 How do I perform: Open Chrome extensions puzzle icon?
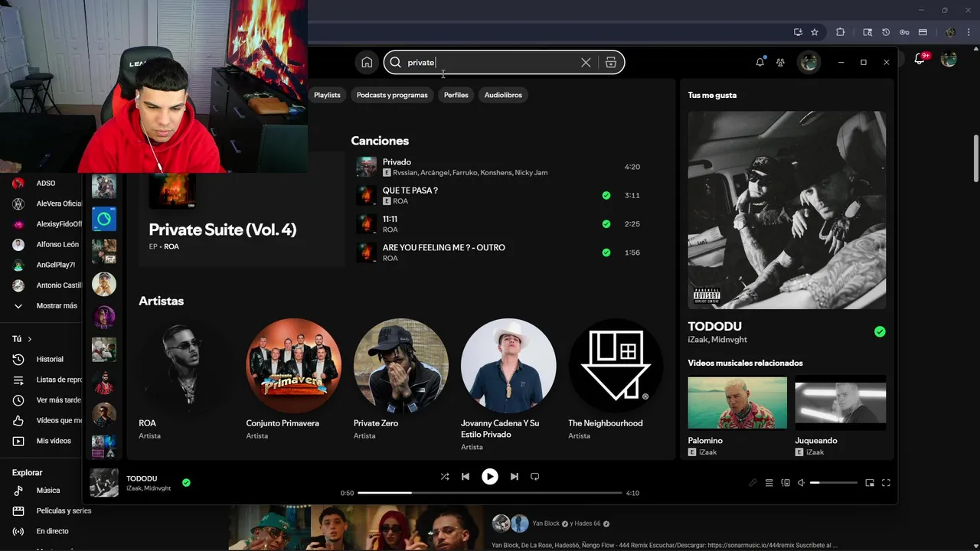(841, 32)
